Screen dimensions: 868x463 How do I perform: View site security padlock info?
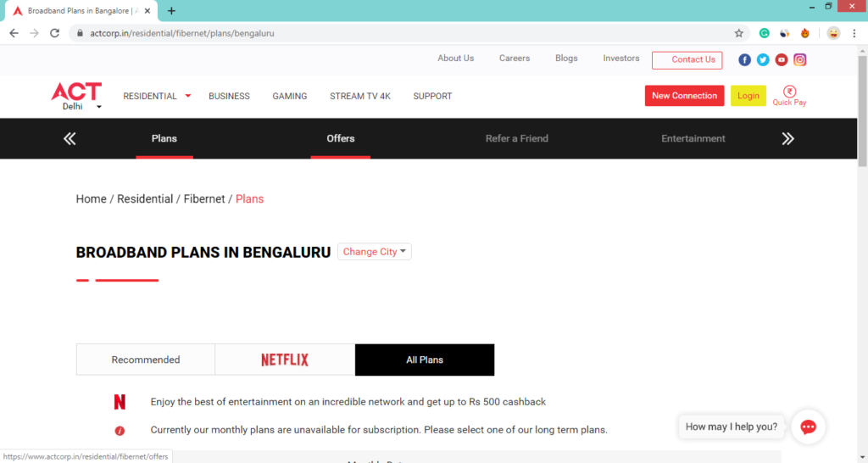pos(80,33)
